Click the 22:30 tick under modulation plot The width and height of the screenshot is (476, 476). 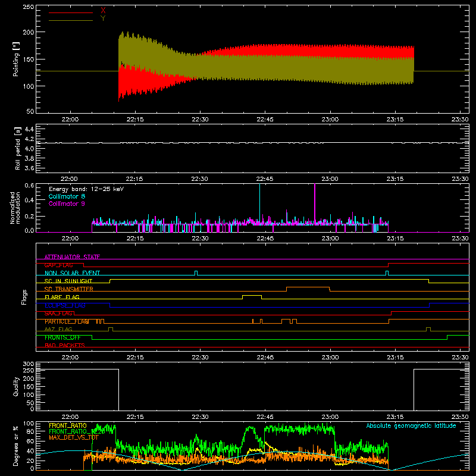tap(200, 239)
